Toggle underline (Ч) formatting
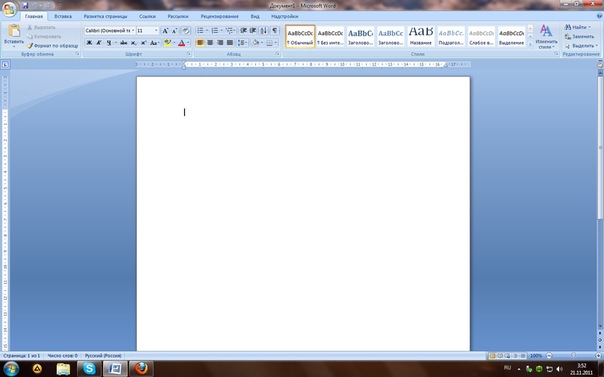Screen dimensions: 604x377 click(x=109, y=43)
